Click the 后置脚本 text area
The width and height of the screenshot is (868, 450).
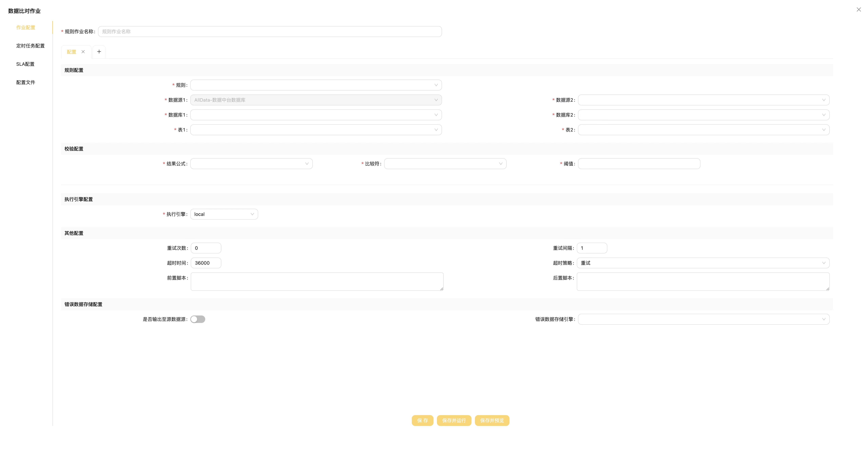coord(703,282)
